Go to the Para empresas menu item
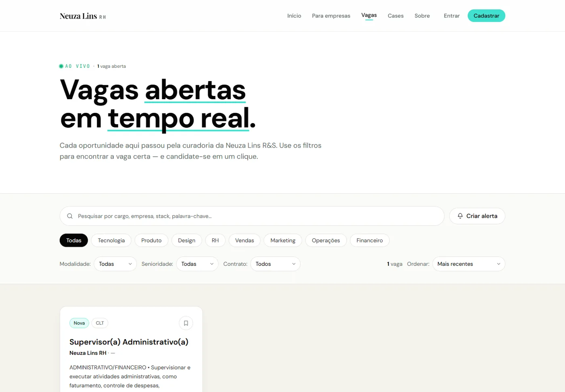This screenshot has height=392, width=565. [331, 16]
